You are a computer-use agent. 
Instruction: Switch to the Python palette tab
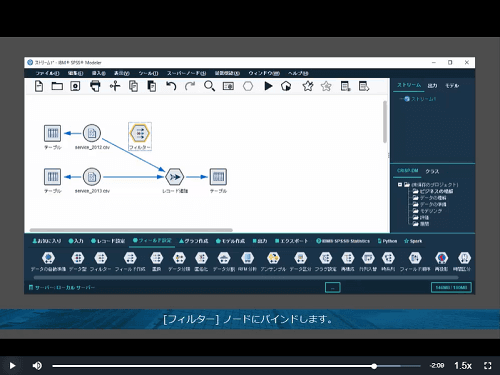387,241
